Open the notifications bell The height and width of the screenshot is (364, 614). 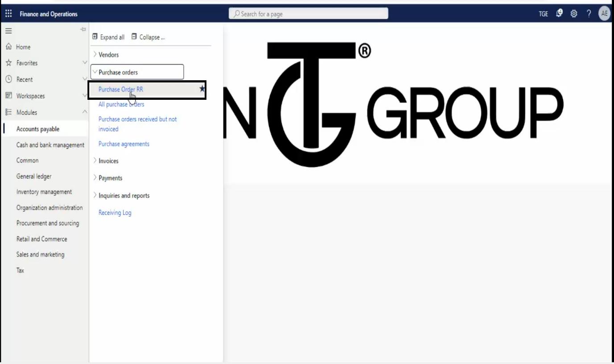(559, 13)
